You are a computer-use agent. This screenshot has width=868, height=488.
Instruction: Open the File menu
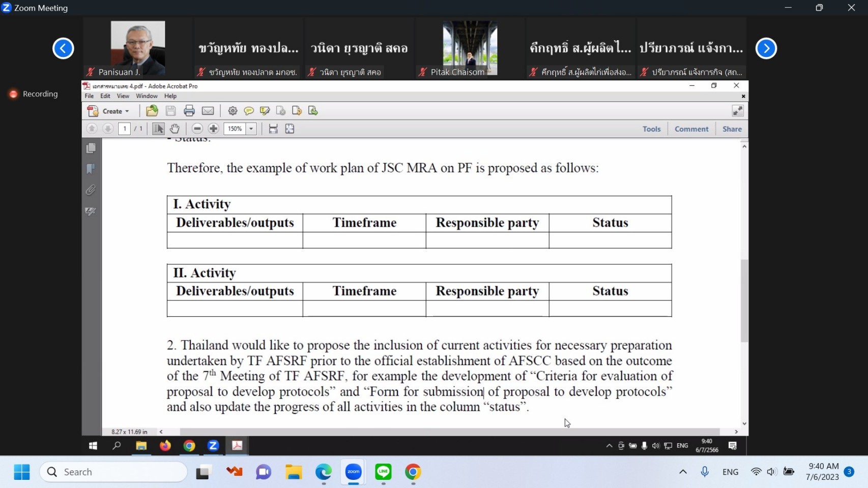(89, 96)
